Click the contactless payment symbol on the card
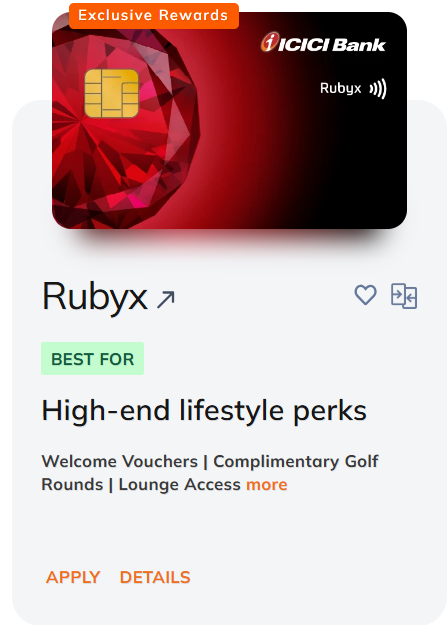This screenshot has height=625, width=448. pyautogui.click(x=377, y=88)
